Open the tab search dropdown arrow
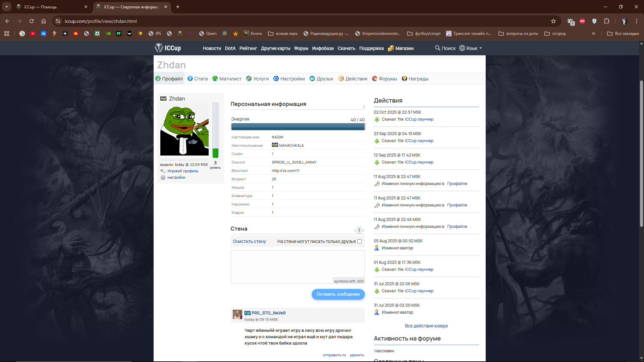This screenshot has width=644, height=362. coord(7,7)
